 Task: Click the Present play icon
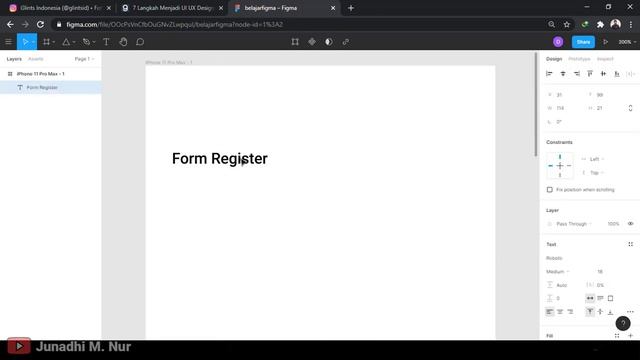pyautogui.click(x=606, y=42)
